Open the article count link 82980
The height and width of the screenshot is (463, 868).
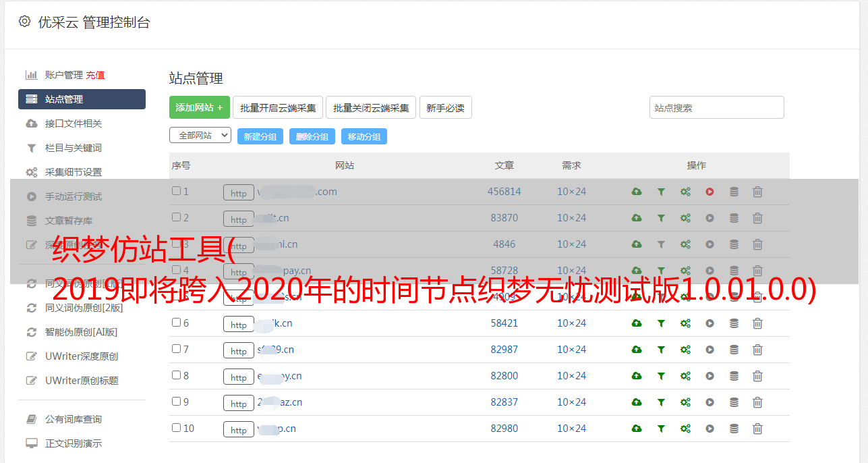point(504,429)
